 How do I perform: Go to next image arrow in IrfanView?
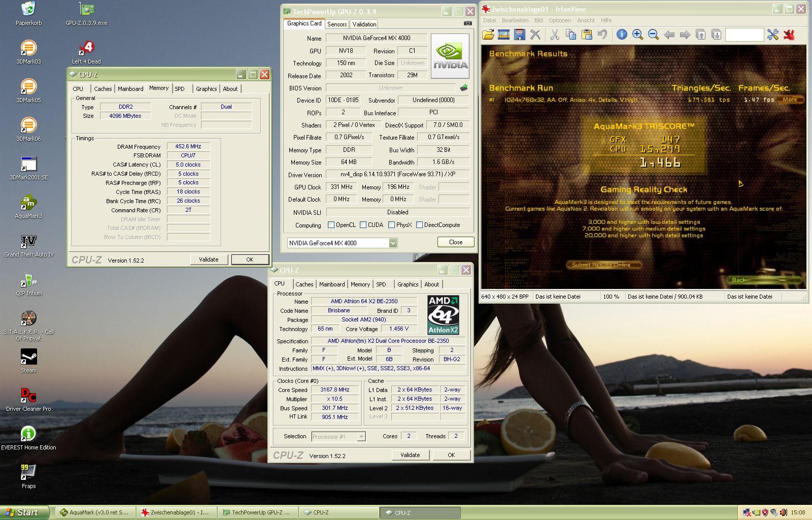(x=685, y=35)
